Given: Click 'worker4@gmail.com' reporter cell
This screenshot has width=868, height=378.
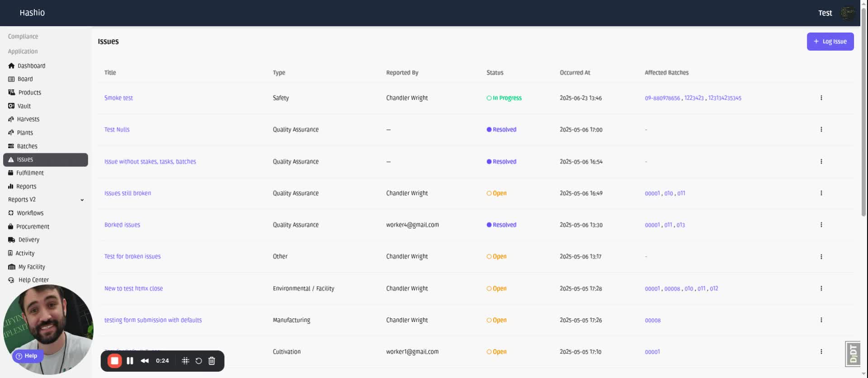Looking at the screenshot, I should pyautogui.click(x=412, y=225).
